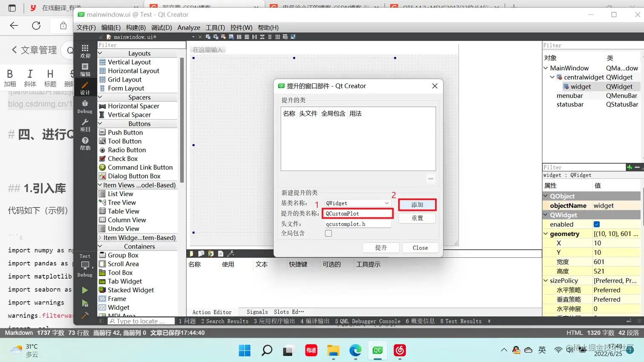Click the 头文件 qcustomplot.h field
Screen dimensions: 644x362
pos(357,224)
